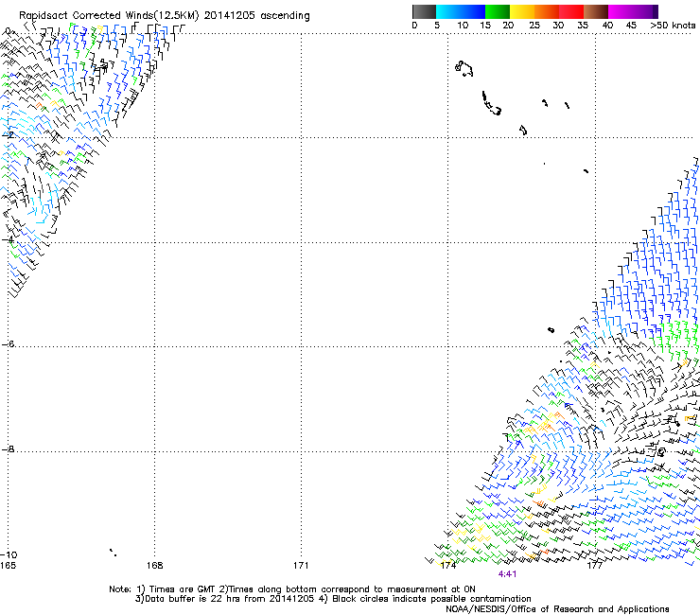Click the "Rapidsact Corrected Winds(12.5KM)" title text
Viewport: 700px width, 615px height.
[109, 16]
